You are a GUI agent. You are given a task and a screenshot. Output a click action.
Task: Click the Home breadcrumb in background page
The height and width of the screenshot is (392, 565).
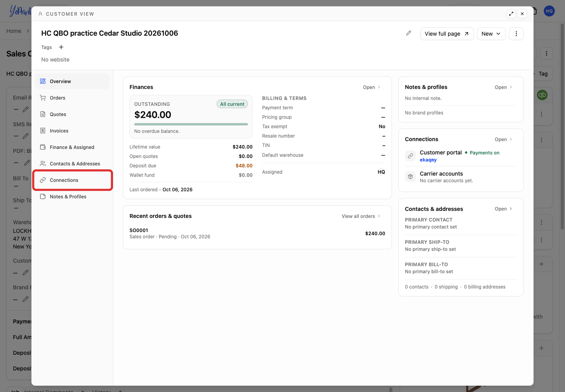(14, 31)
